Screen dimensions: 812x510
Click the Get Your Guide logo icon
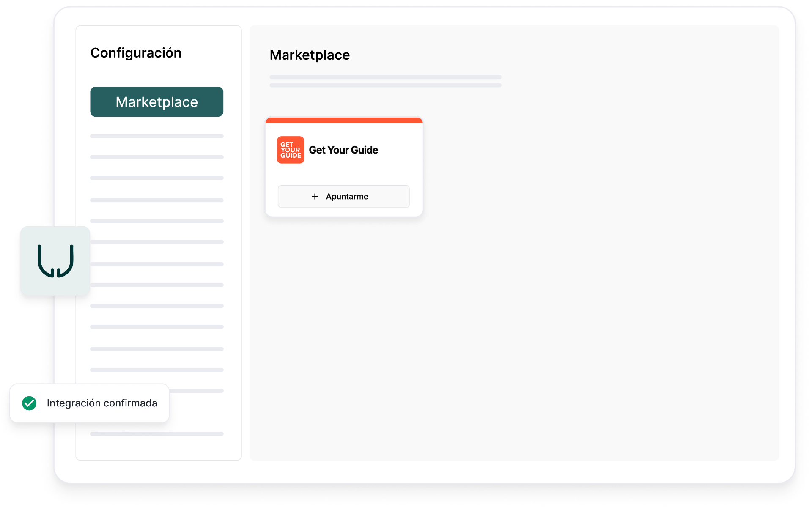click(x=291, y=150)
